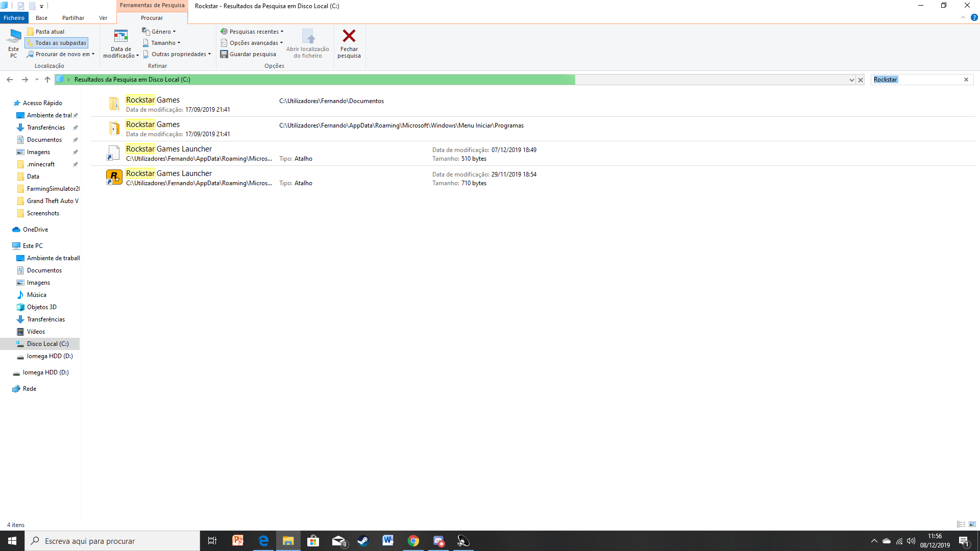
Task: Open the Mail app on taskbar
Action: click(338, 541)
